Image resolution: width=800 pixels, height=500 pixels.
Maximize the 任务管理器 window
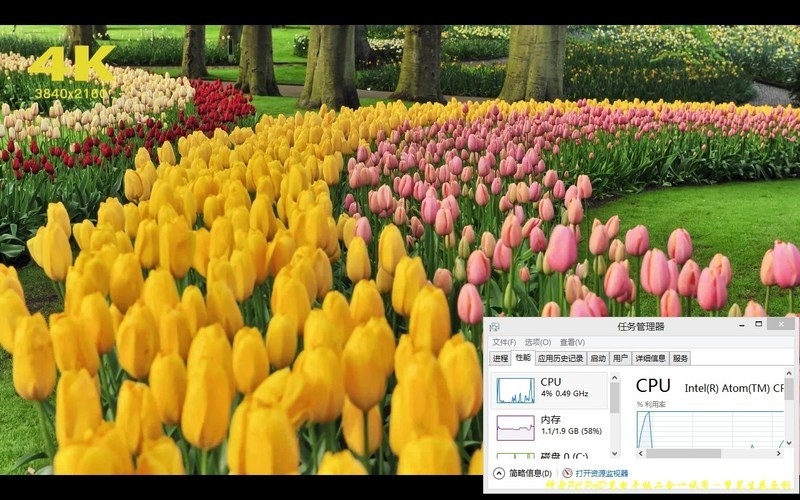[759, 324]
